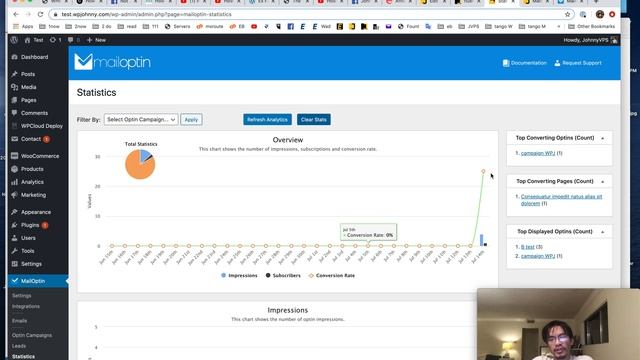This screenshot has width=640, height=360.
Task: Open MailOptin Emails submenu item
Action: click(19, 321)
